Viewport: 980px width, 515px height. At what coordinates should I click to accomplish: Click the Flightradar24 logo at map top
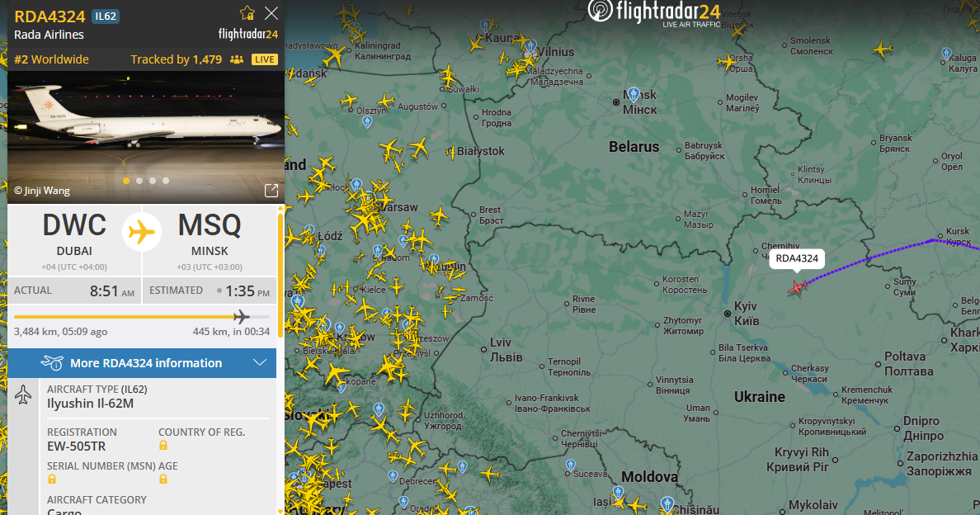654,14
